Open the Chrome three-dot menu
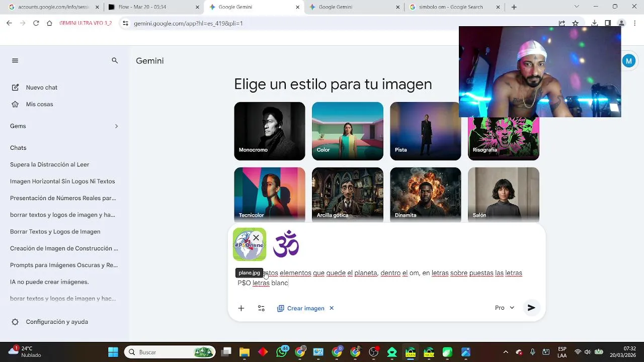 [635, 23]
